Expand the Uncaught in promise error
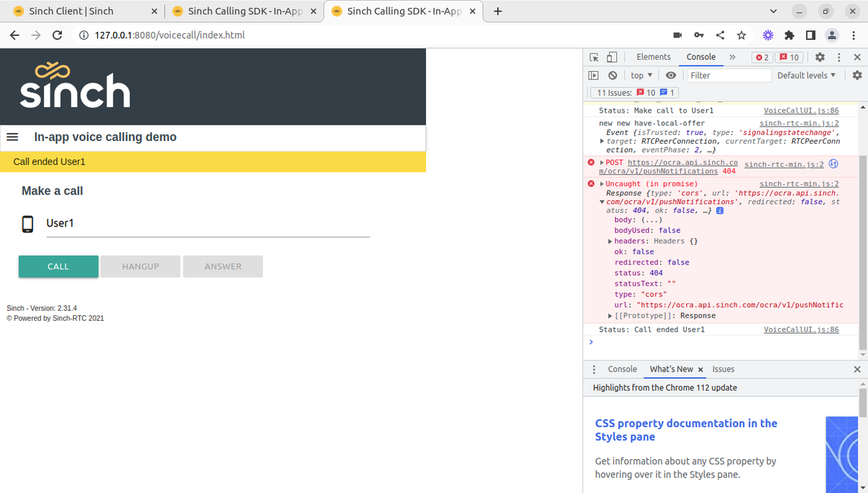Viewport: 868px width, 493px height. click(602, 184)
